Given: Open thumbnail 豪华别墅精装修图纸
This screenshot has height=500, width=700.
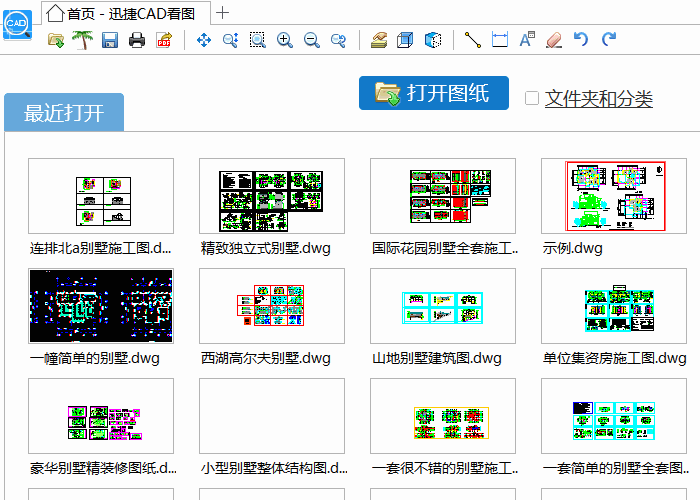Looking at the screenshot, I should point(101,416).
